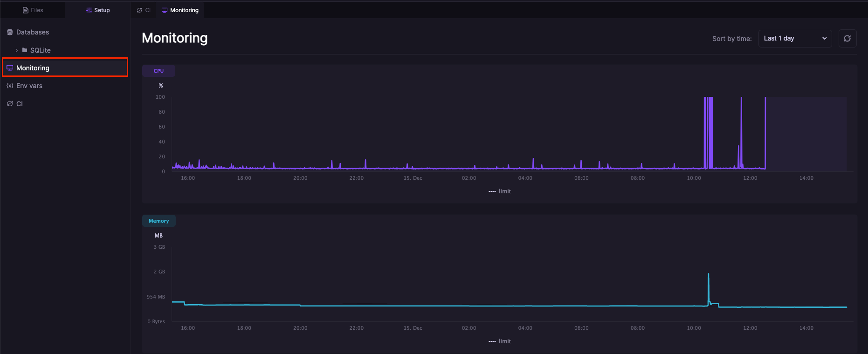This screenshot has width=868, height=354.
Task: Click the 'Sort by time:' label
Action: (732, 39)
